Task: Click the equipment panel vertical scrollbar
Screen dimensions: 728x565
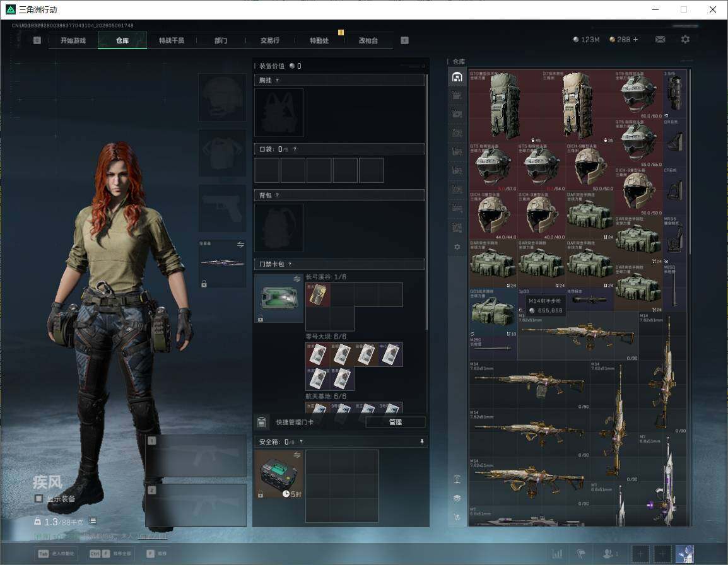Action: pos(426,202)
